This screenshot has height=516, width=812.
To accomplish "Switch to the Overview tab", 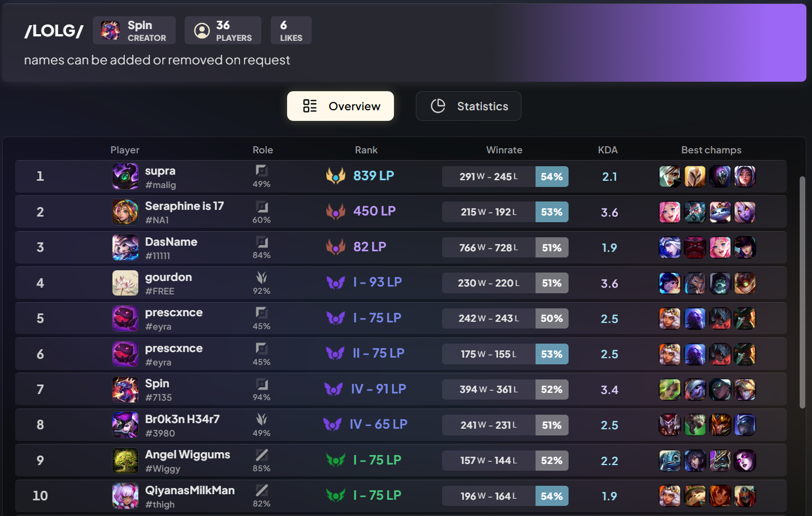I will tap(340, 106).
